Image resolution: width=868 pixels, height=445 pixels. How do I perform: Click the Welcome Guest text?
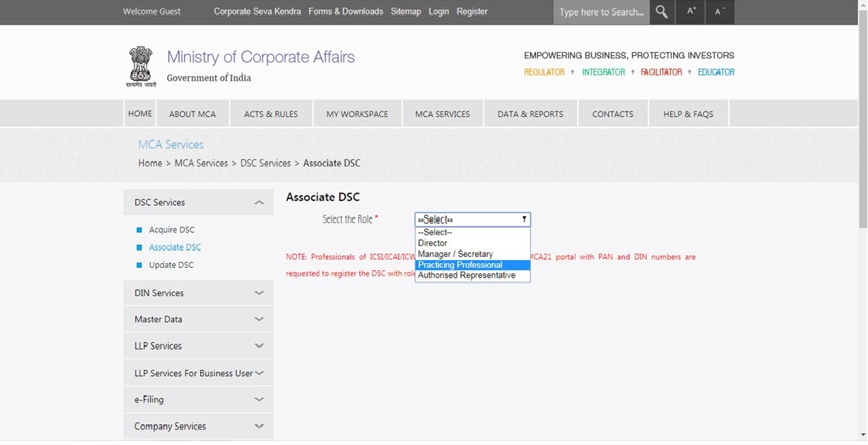pos(152,11)
